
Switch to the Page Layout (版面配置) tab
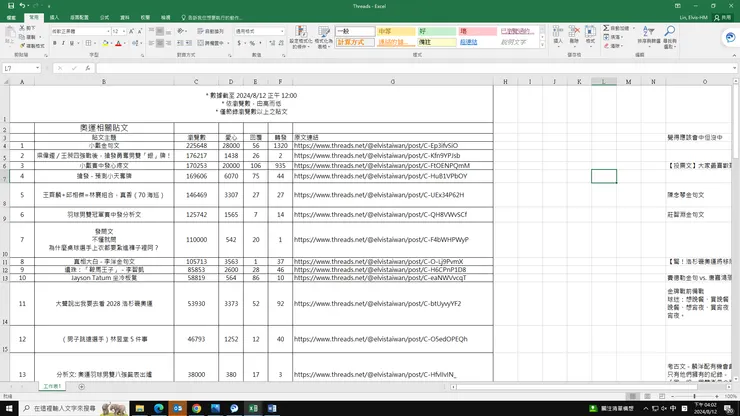coord(79,17)
